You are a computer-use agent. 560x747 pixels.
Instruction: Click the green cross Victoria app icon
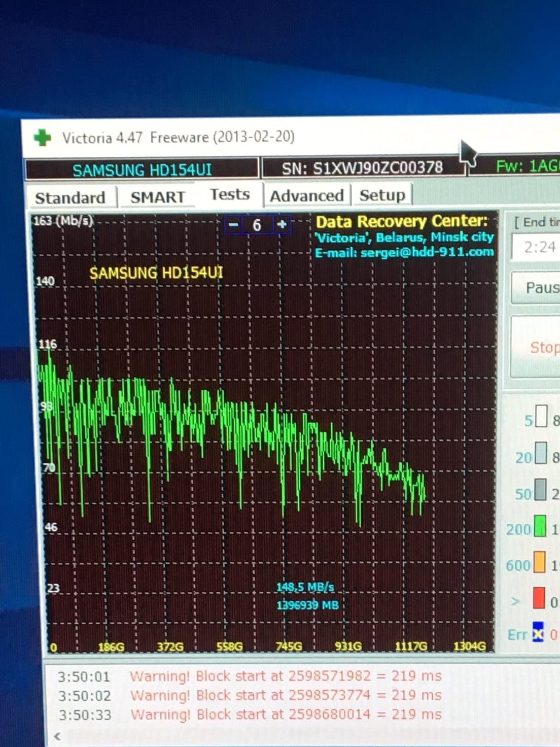pos(42,138)
